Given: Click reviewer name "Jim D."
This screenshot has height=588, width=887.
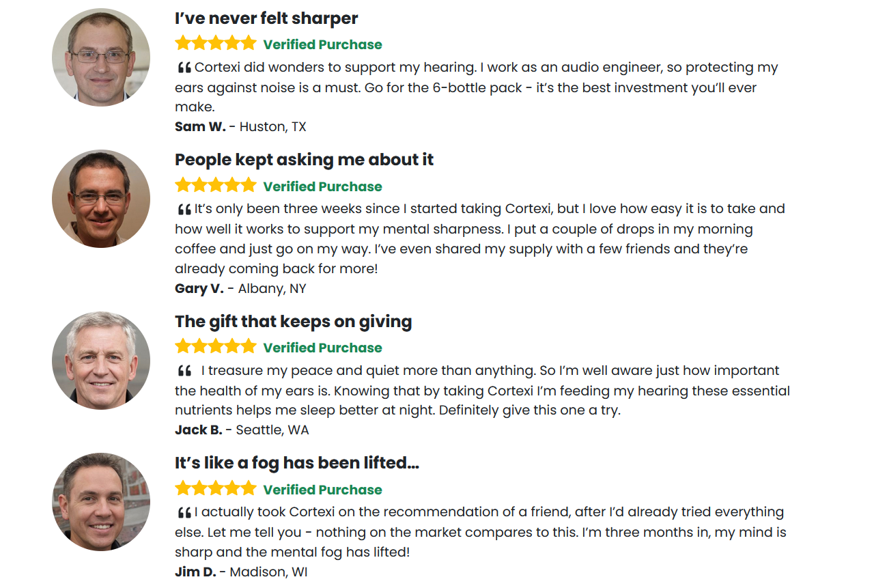Looking at the screenshot, I should pos(195,572).
